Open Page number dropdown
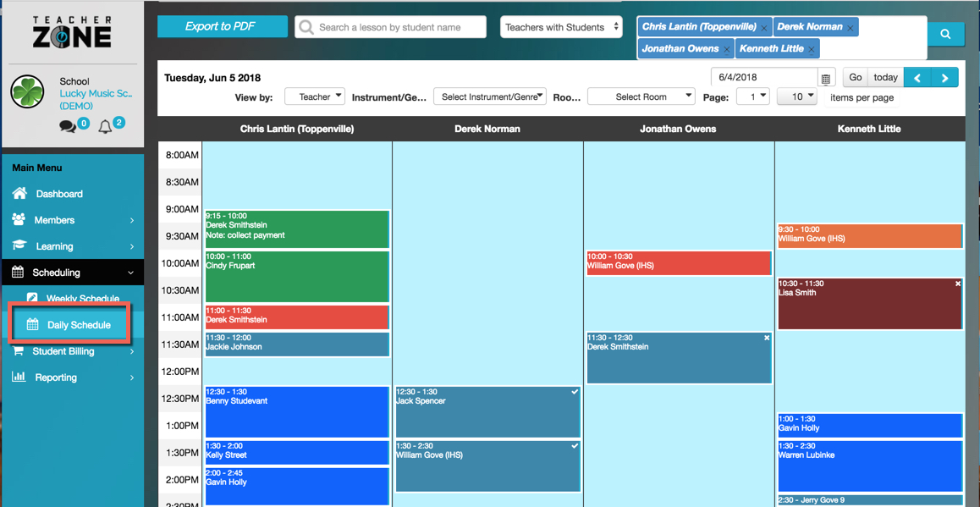 pyautogui.click(x=753, y=96)
